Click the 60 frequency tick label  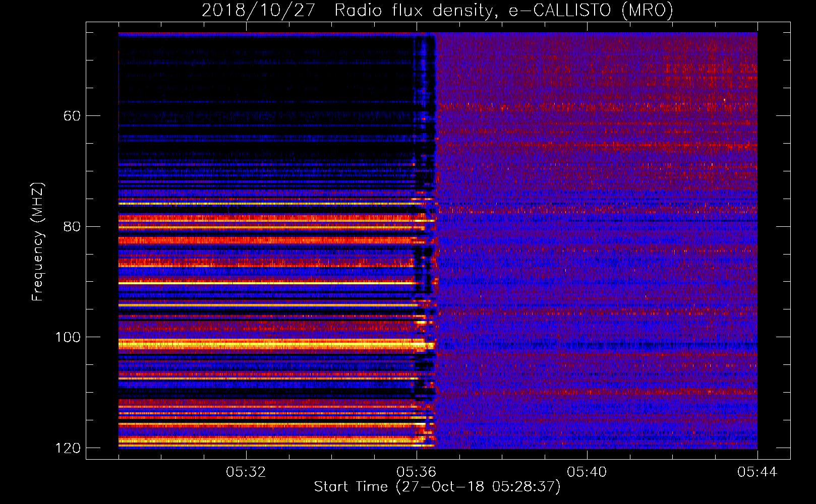pos(72,116)
